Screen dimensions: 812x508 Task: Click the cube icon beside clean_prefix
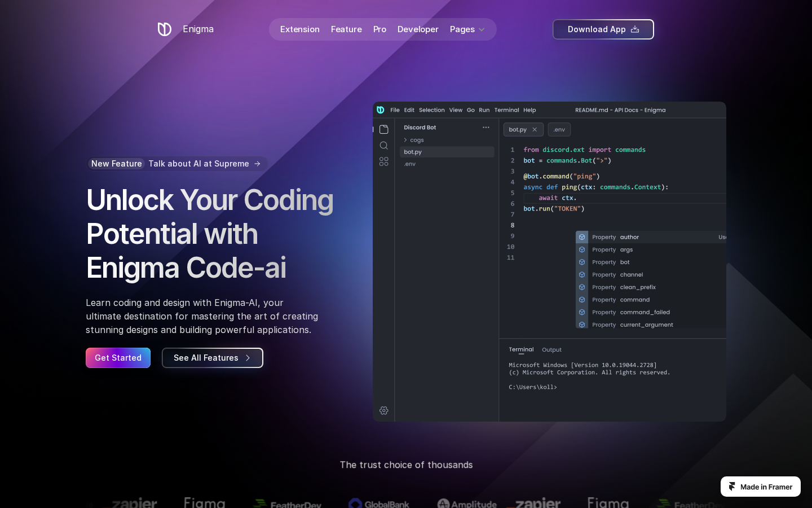click(582, 287)
